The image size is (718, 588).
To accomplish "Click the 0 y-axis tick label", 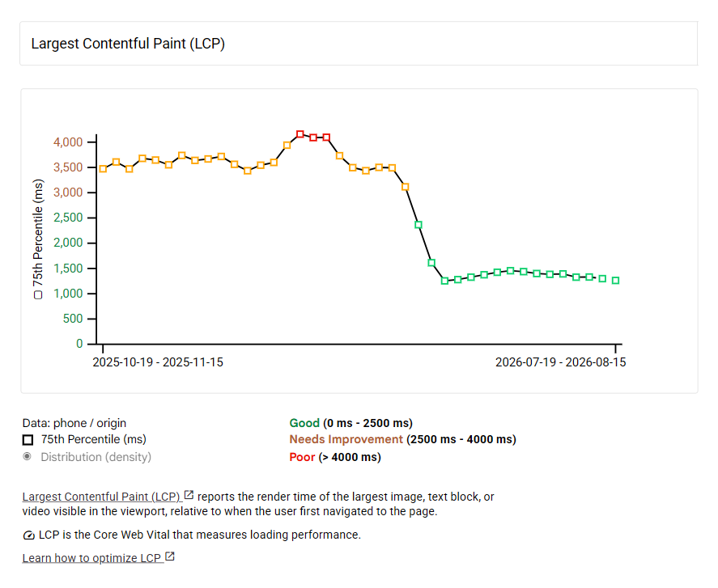I will (79, 344).
